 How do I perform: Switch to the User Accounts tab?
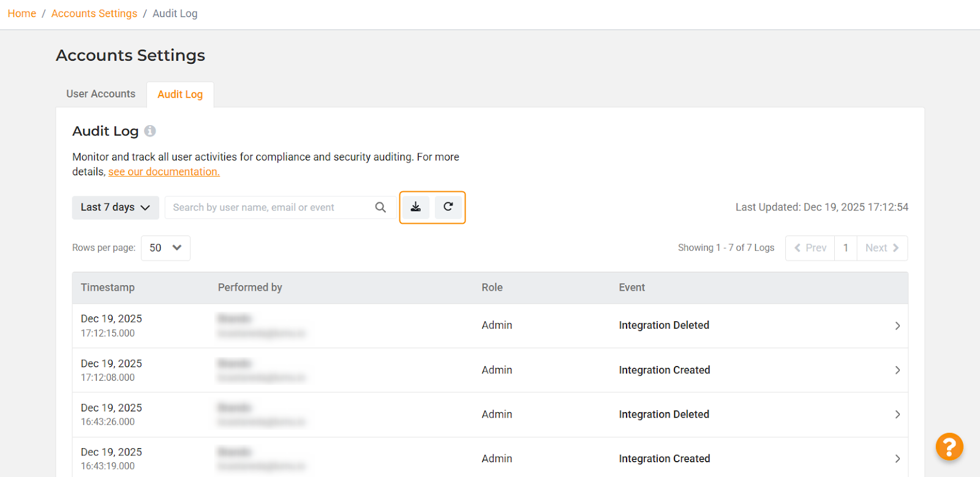(101, 94)
